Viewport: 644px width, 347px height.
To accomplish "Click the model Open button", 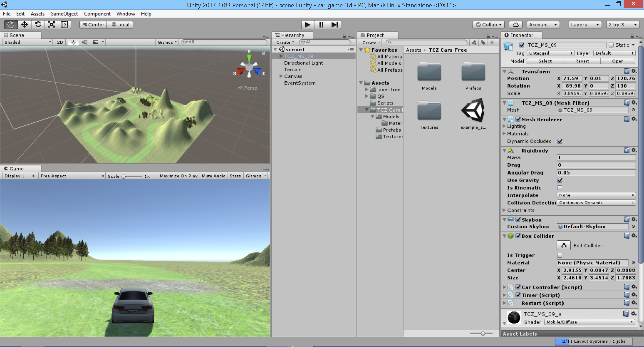I will pos(618,61).
